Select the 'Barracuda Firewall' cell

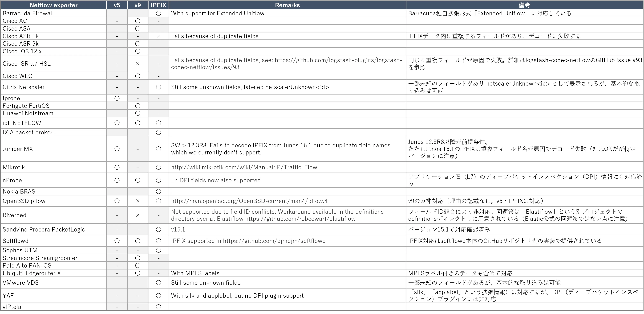[53, 13]
